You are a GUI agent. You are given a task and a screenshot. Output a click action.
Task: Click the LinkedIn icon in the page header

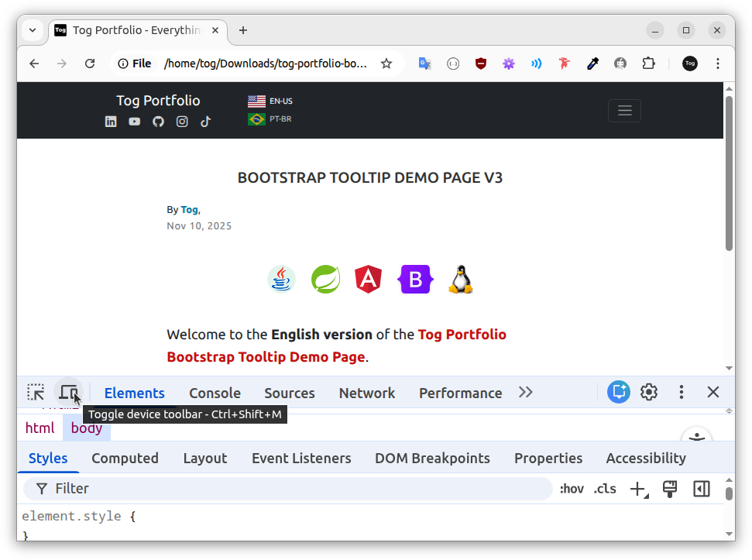pyautogui.click(x=111, y=122)
